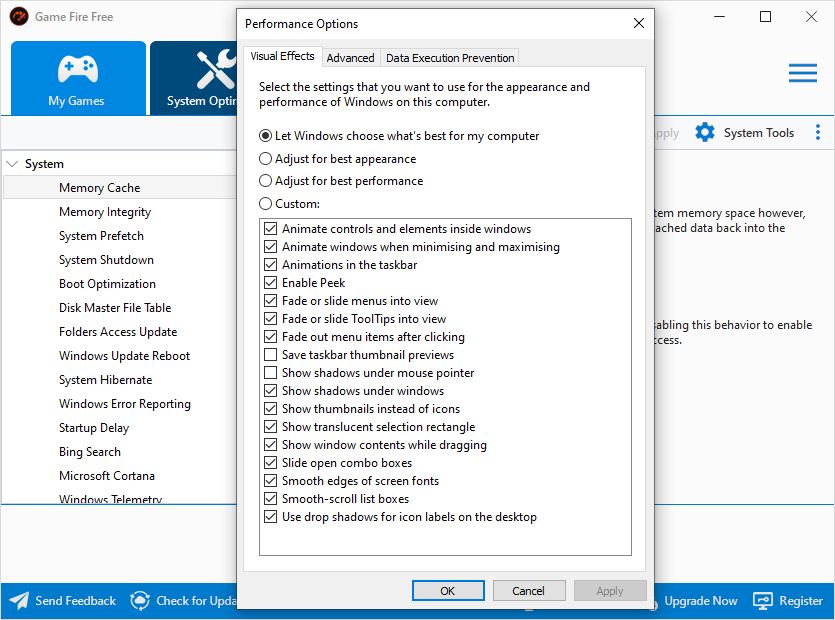
Task: Click the Check for Updates refresh icon
Action: coord(140,601)
